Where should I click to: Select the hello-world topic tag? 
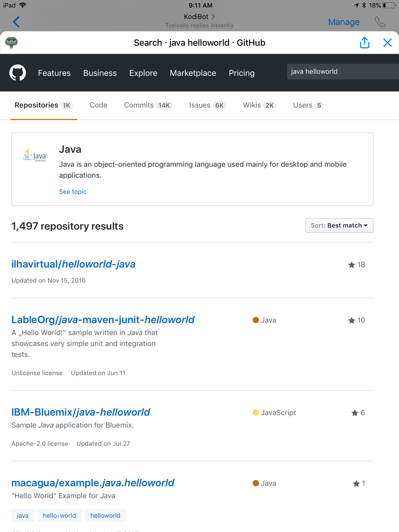coord(59,515)
